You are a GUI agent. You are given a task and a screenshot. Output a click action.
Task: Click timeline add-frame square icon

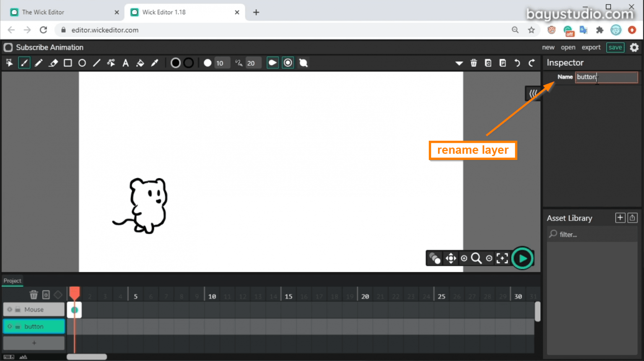coord(46,295)
